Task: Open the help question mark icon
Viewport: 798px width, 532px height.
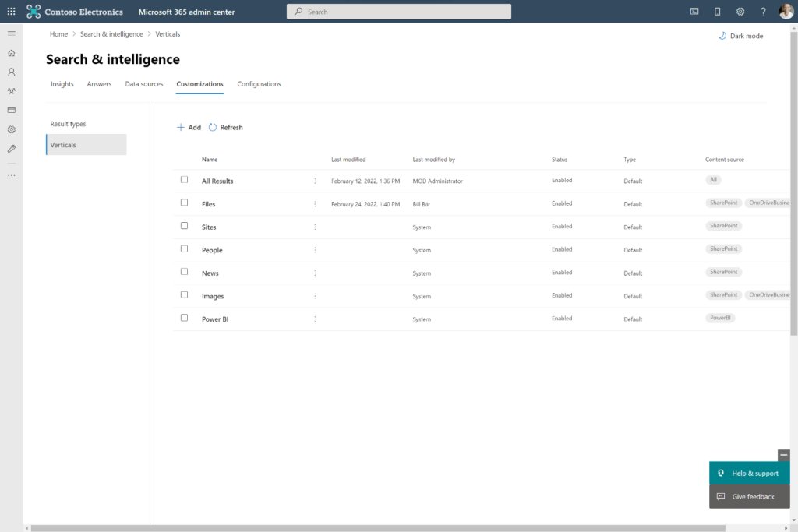Action: pyautogui.click(x=763, y=11)
